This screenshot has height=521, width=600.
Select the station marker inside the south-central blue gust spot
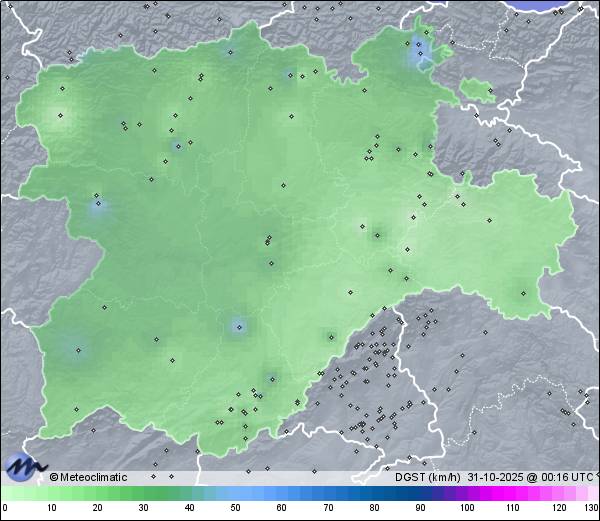point(238,325)
